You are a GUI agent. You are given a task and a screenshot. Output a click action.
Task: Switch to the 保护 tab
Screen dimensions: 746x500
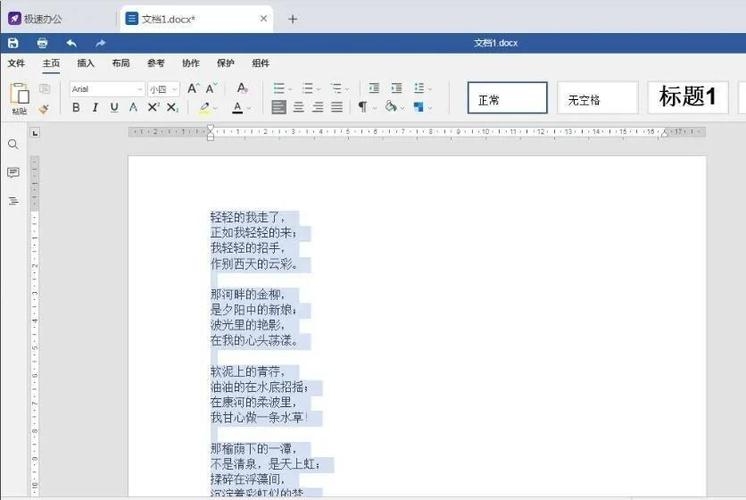click(226, 63)
